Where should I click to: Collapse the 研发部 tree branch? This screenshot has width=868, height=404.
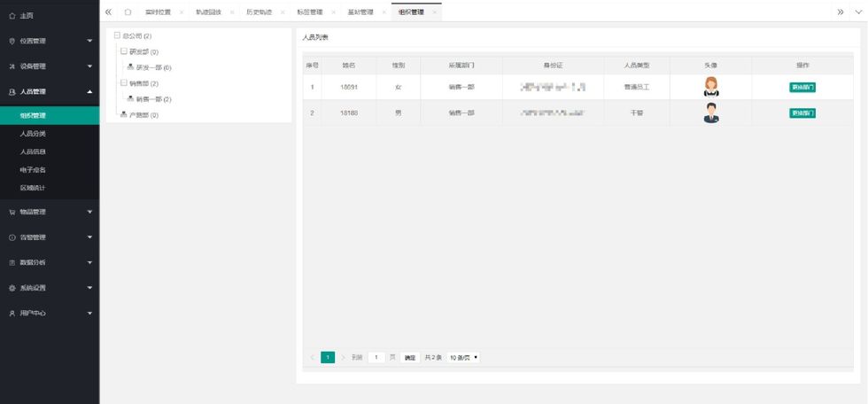[123, 51]
